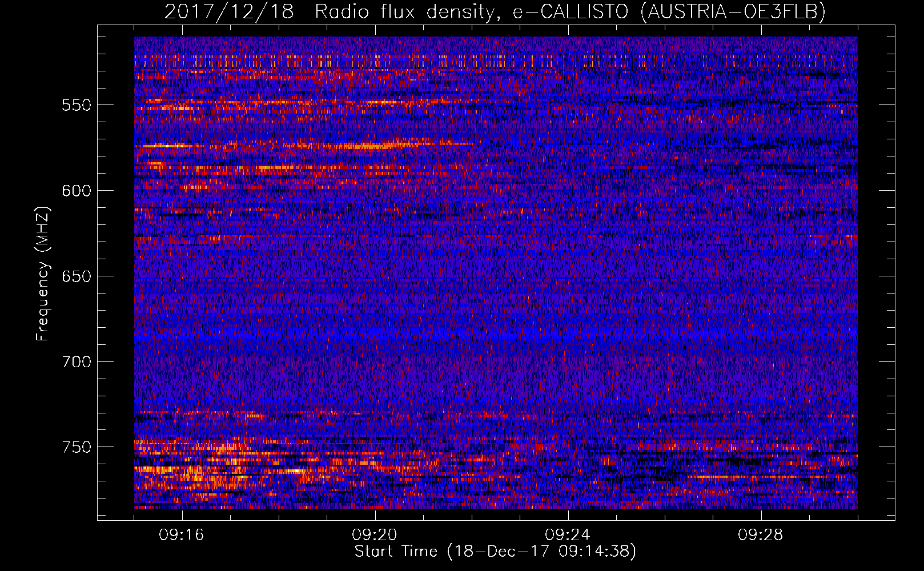Select the date "2017/12/18" in the title
Screen dimensions: 924x571
229,11
